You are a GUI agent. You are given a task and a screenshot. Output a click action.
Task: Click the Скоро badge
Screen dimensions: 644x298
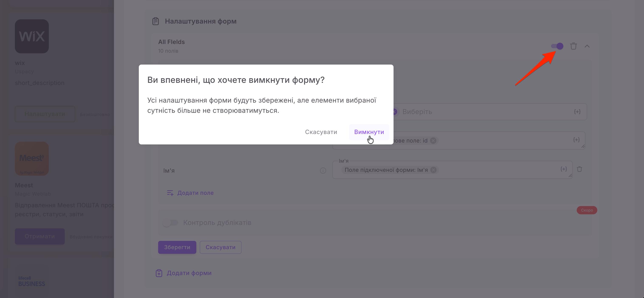point(587,210)
